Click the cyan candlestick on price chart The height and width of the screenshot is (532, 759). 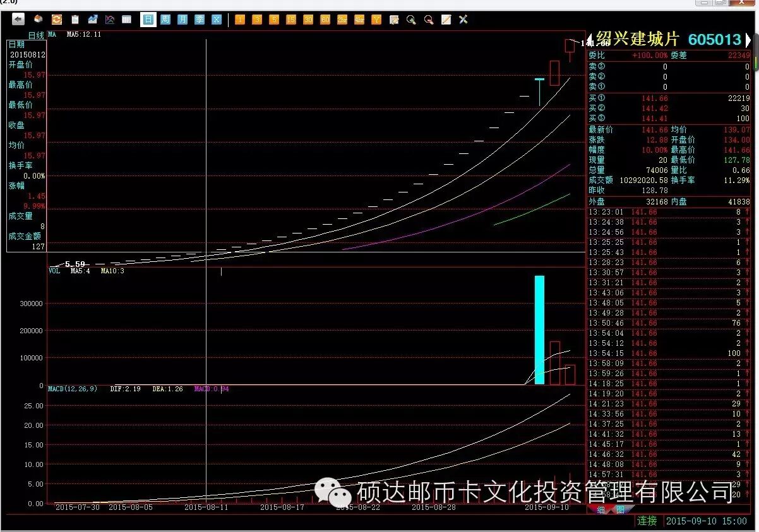click(x=539, y=92)
